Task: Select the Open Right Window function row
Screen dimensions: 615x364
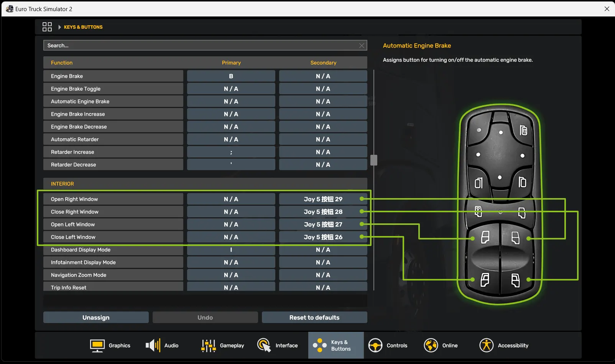Action: [113, 199]
